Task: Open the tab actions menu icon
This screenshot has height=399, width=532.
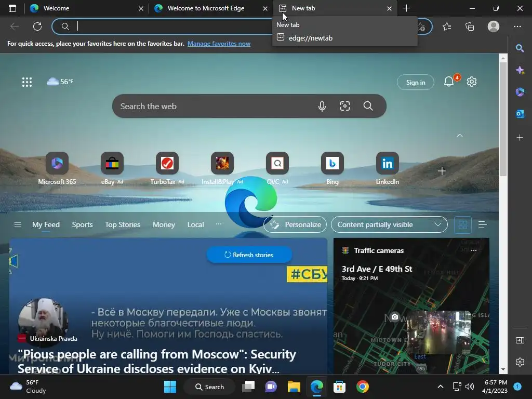Action: point(12,8)
